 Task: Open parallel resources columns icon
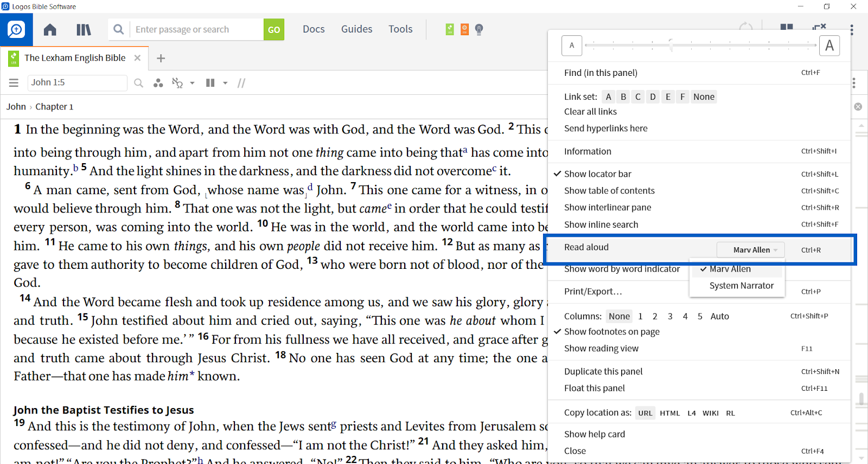point(210,83)
